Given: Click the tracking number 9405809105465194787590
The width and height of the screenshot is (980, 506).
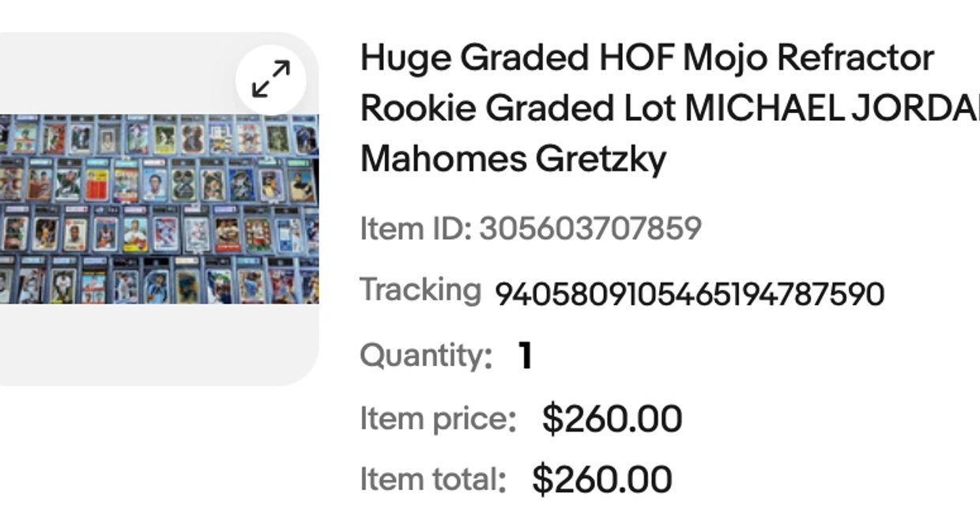Looking at the screenshot, I should pyautogui.click(x=688, y=294).
